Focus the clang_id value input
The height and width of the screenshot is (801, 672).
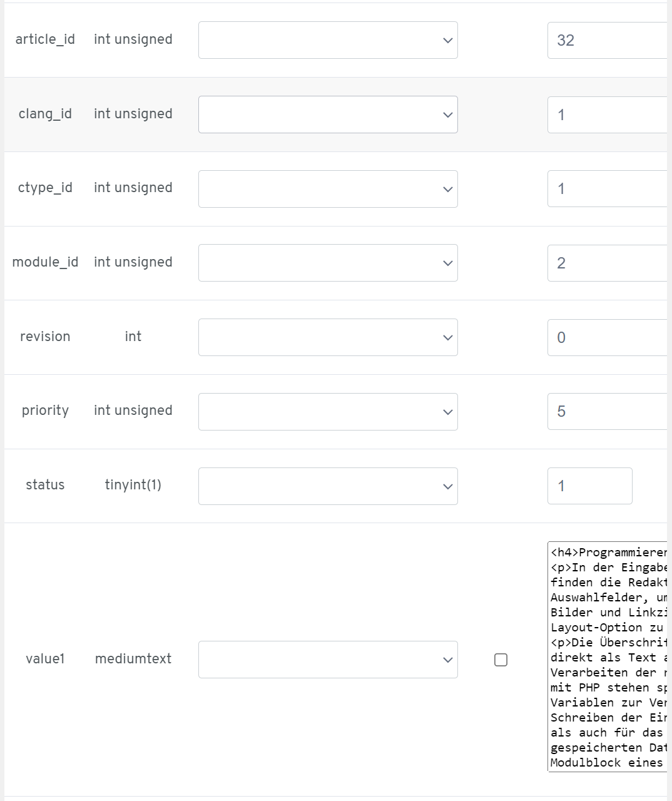pyautogui.click(x=607, y=115)
